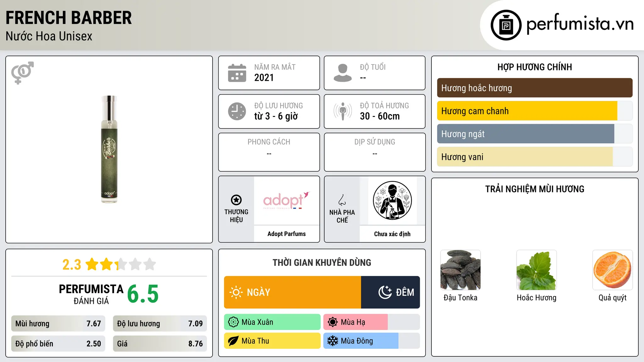Screen dimensions: 644x362
Task: Select the Hoắc Hương leaf image
Action: [536, 270]
